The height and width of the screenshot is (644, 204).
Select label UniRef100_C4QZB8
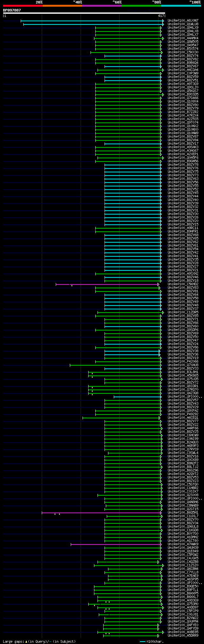[x=183, y=562]
